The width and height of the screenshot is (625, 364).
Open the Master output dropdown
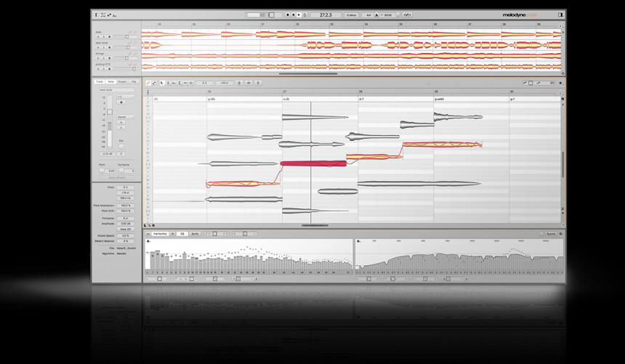126,117
